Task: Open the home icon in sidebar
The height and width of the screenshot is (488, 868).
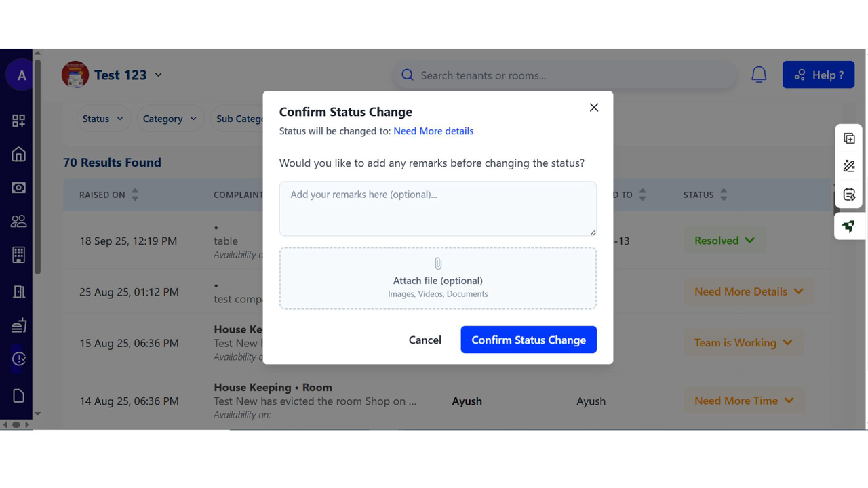Action: click(x=19, y=155)
